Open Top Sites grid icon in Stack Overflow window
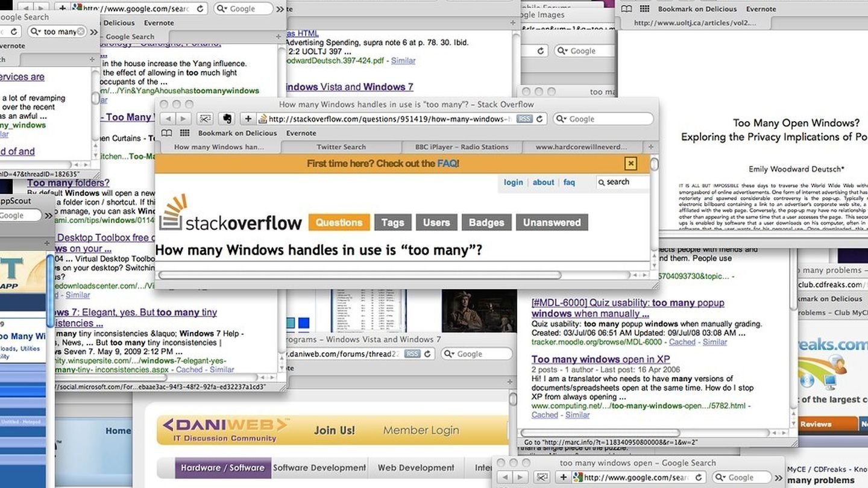The height and width of the screenshot is (488, 868). point(184,133)
